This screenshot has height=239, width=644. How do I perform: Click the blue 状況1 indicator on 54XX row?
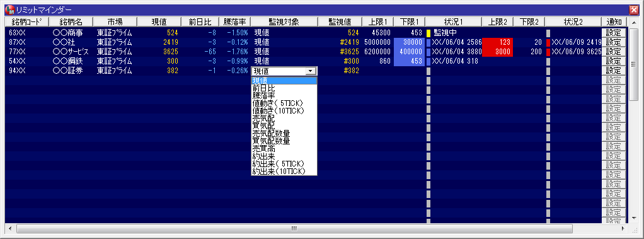(428, 61)
